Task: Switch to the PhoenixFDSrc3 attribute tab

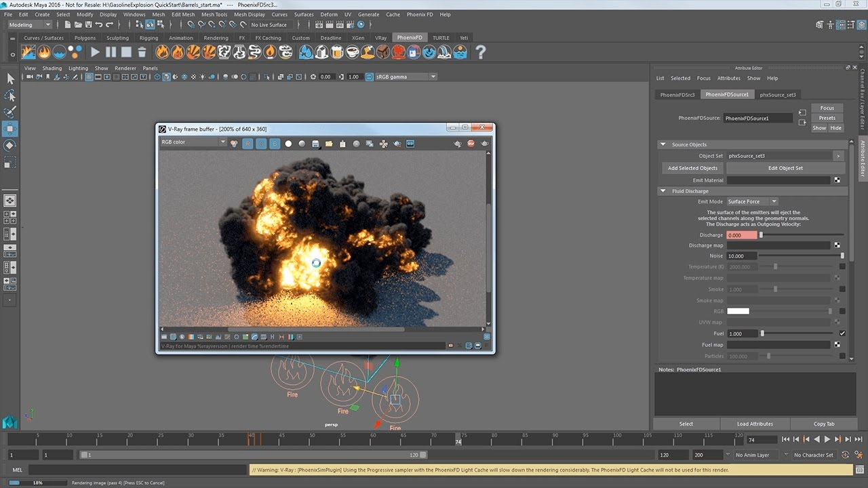Action: coord(677,95)
